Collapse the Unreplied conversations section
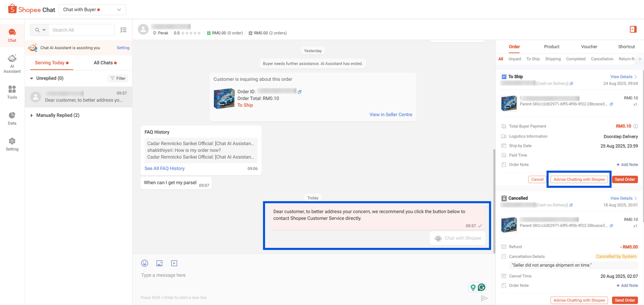Image resolution: width=644 pixels, height=305 pixels. click(32, 78)
